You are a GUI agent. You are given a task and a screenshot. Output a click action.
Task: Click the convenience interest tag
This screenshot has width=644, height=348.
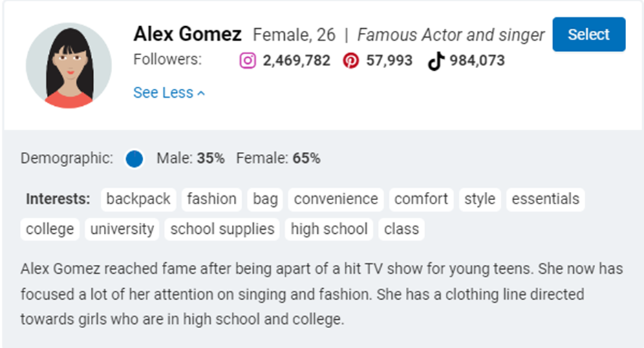coord(336,199)
